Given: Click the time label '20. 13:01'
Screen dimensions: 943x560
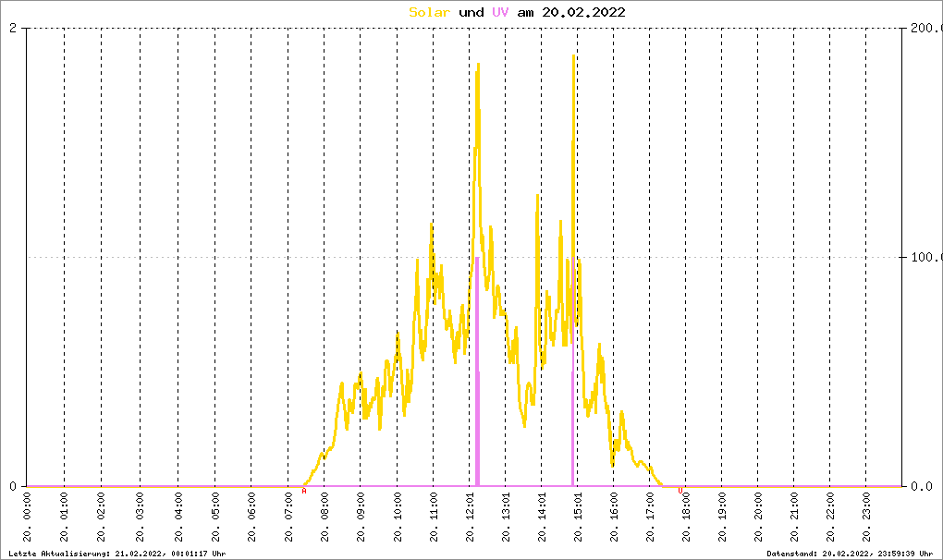Looking at the screenshot, I should [x=505, y=517].
